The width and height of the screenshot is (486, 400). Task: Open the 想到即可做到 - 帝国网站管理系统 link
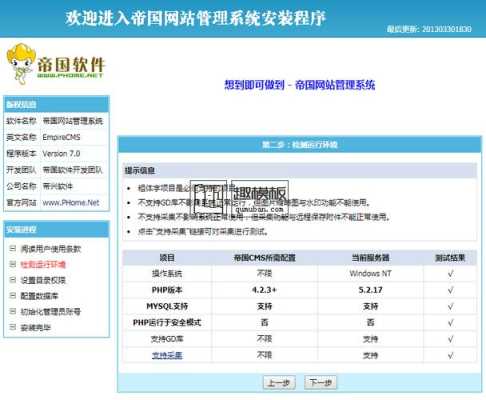pos(299,85)
